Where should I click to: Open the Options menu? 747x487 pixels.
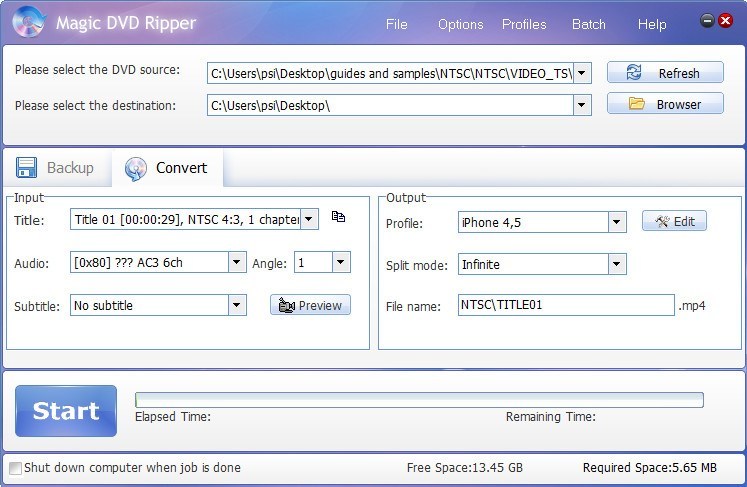coord(460,24)
